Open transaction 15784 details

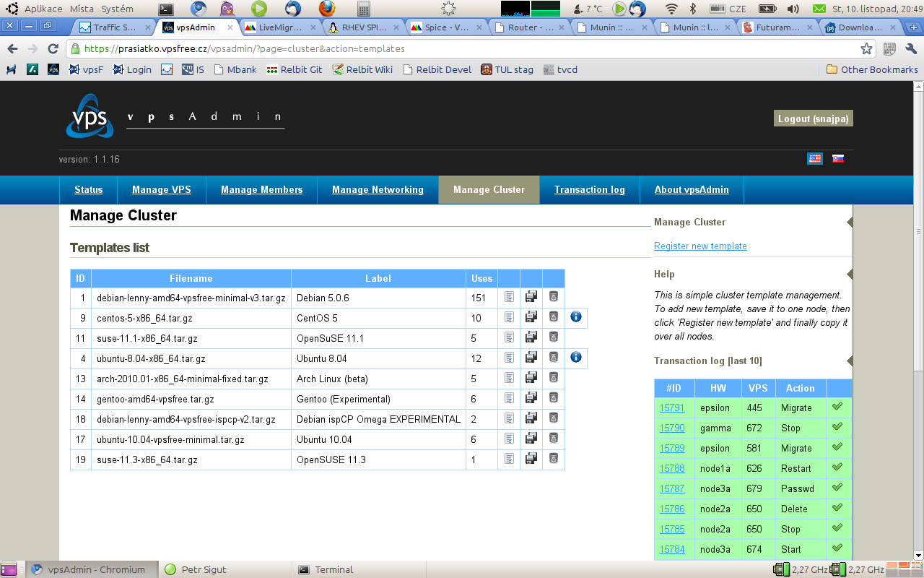point(672,550)
